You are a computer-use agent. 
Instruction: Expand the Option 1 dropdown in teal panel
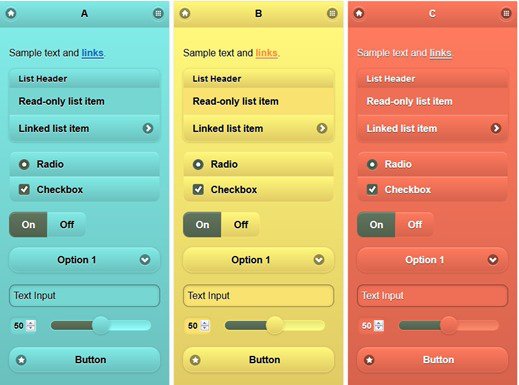pyautogui.click(x=84, y=260)
